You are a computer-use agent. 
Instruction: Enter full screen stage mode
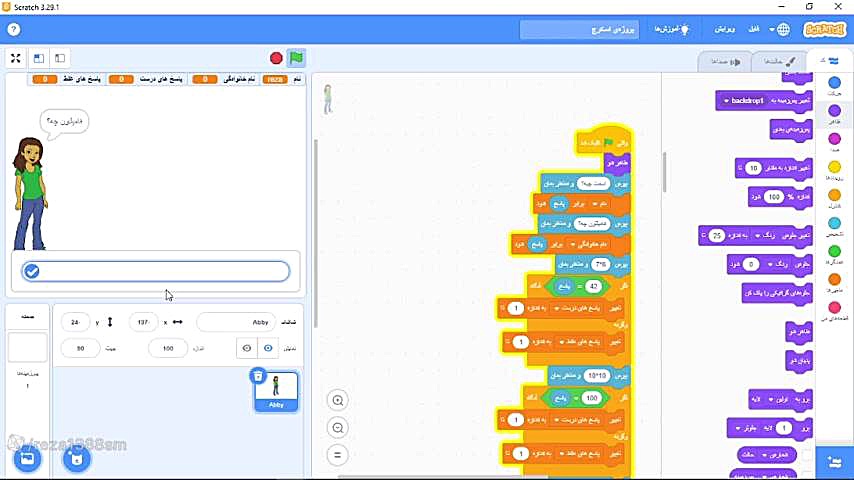(15, 58)
